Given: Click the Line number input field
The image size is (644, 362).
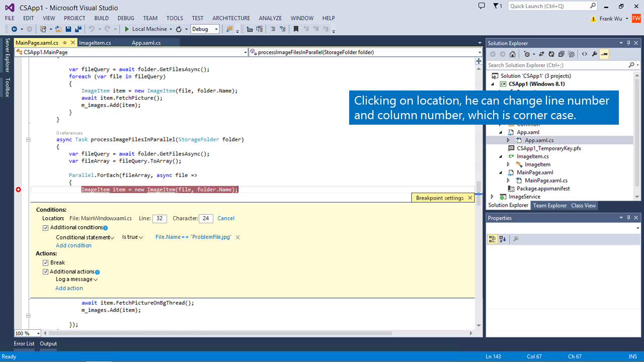Looking at the screenshot, I should pos(159,219).
